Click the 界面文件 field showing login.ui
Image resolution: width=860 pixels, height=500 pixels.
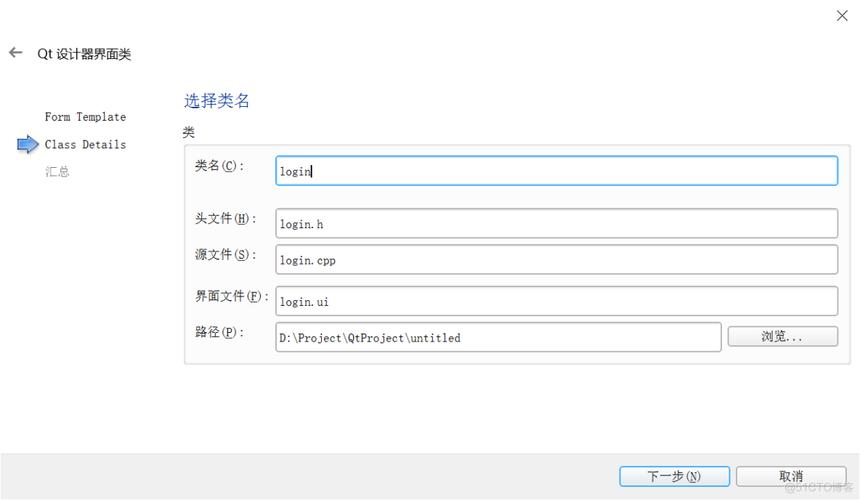pos(556,301)
